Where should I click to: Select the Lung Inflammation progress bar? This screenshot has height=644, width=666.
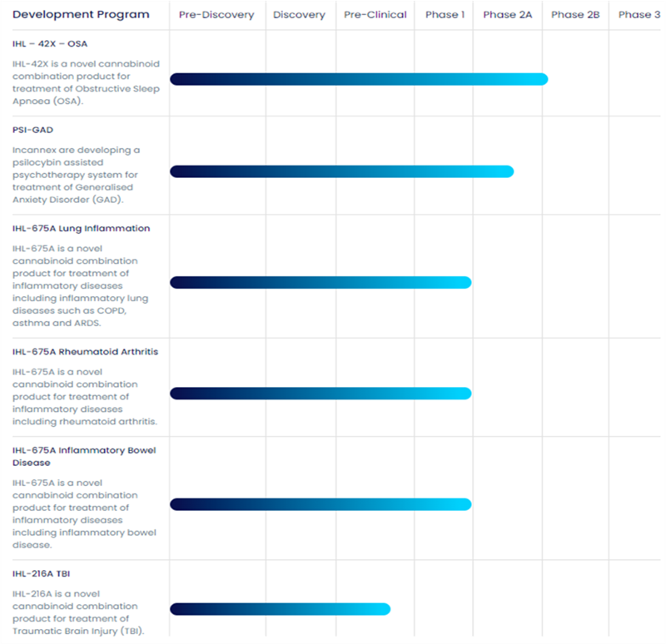(x=321, y=282)
